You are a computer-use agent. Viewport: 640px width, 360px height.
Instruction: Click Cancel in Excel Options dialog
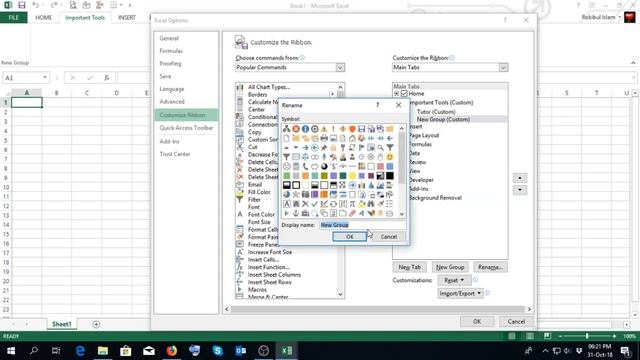[516, 322]
